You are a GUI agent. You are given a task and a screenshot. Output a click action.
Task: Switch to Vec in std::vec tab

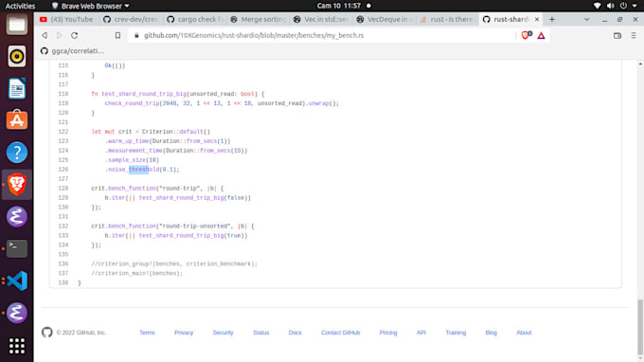coord(321,19)
